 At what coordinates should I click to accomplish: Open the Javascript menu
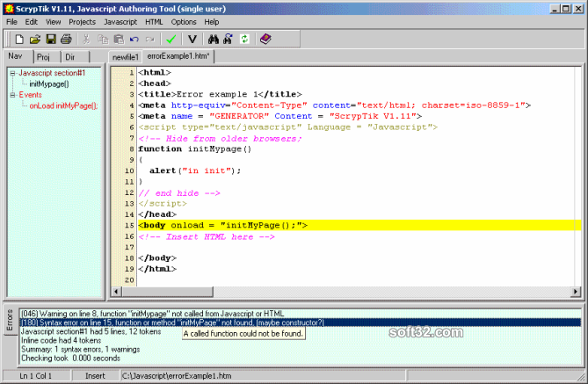pos(120,22)
